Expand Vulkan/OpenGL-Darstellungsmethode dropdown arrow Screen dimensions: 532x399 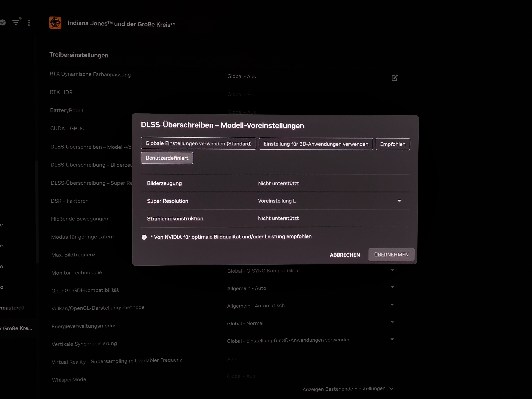coord(392,305)
